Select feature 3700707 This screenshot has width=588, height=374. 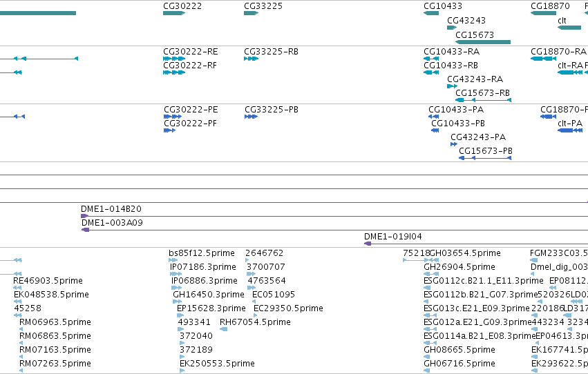[266, 267]
